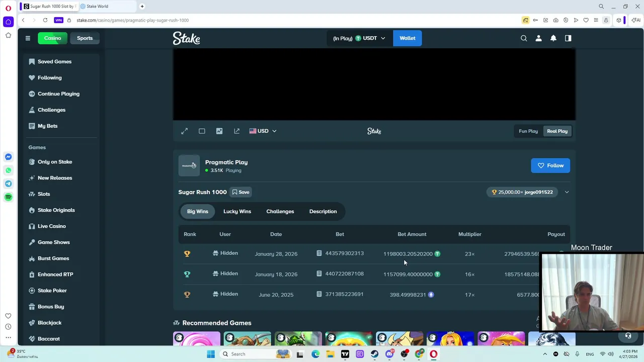Switch to Fun Play mode
This screenshot has height=362, width=644.
pos(528,131)
